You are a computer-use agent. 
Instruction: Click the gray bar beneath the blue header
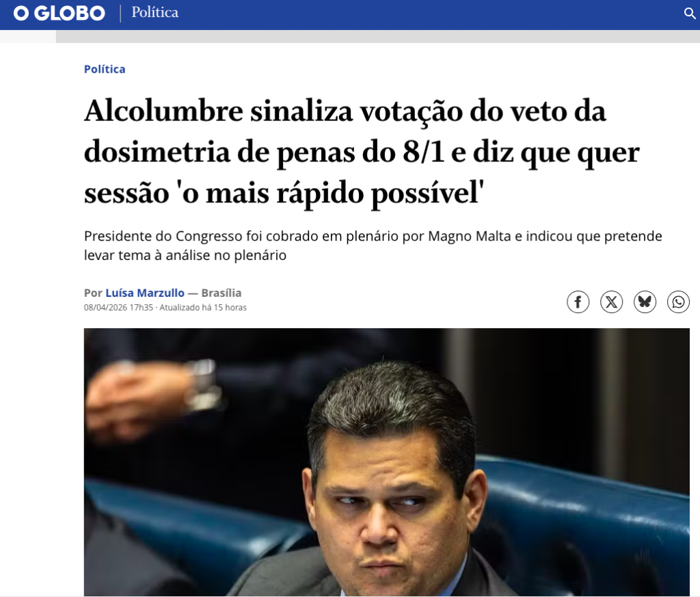click(x=377, y=37)
